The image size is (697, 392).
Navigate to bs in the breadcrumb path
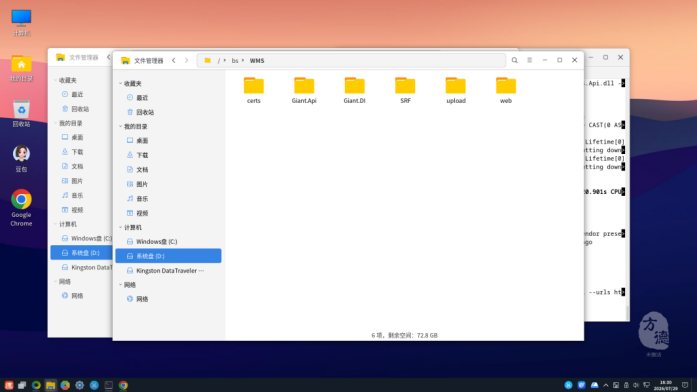click(x=235, y=60)
